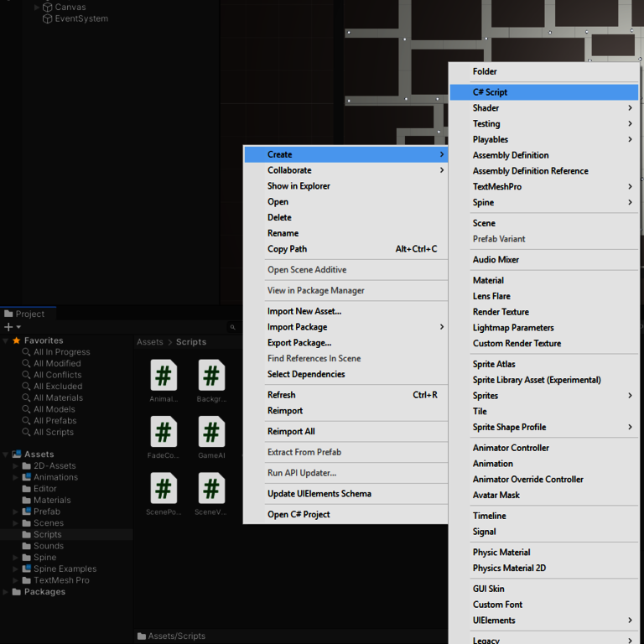This screenshot has width=644, height=644.
Task: Collapse the Favorites section
Action: click(5, 340)
